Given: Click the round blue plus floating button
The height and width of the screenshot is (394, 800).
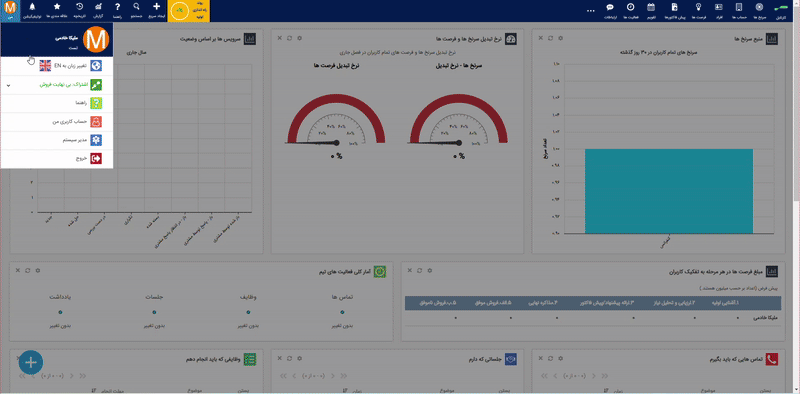Looking at the screenshot, I should (x=31, y=362).
